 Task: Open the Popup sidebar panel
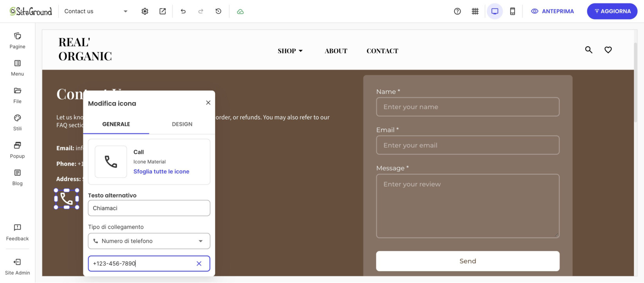coord(17,150)
